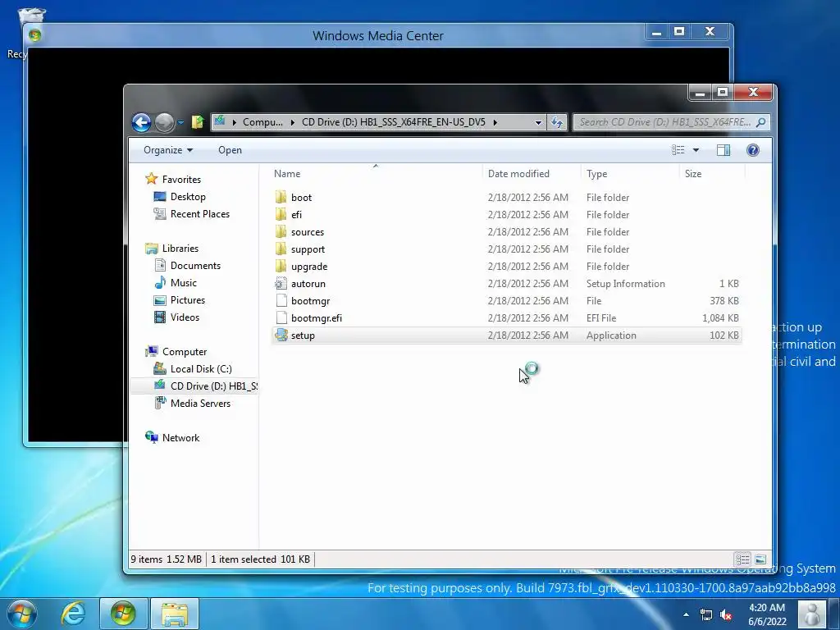Click the search magnifier icon

point(760,122)
